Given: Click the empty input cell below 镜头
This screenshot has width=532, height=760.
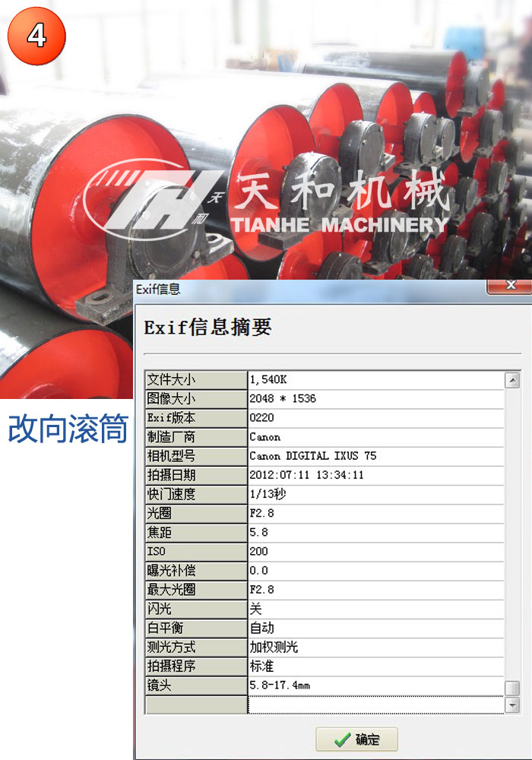Looking at the screenshot, I should [375, 705].
